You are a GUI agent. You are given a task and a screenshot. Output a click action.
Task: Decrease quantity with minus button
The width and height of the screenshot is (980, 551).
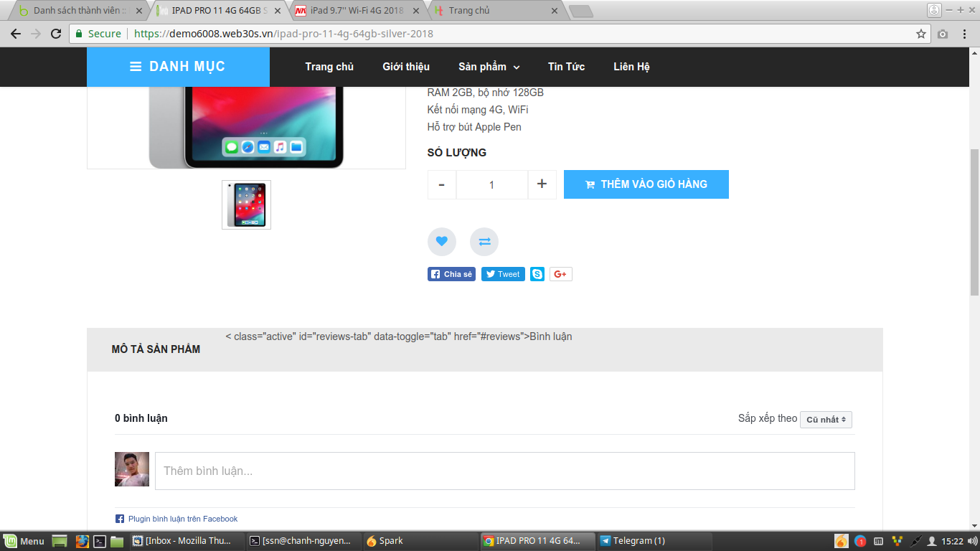point(442,184)
